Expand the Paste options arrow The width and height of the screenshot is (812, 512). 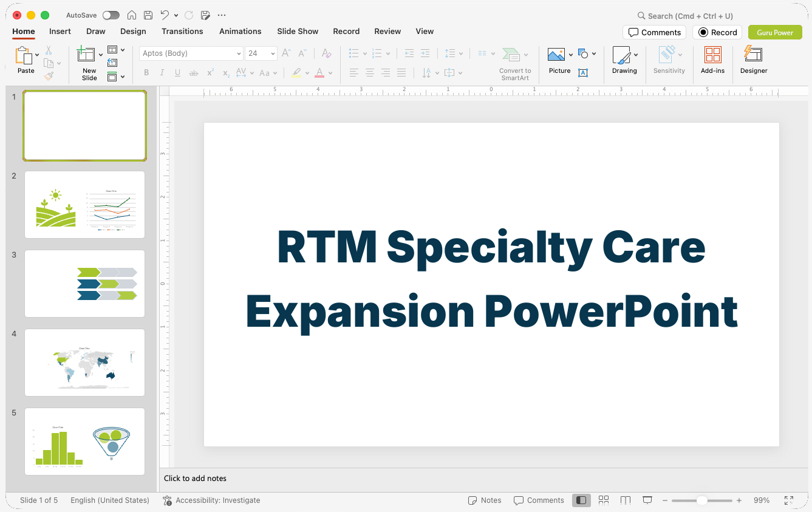pos(37,55)
